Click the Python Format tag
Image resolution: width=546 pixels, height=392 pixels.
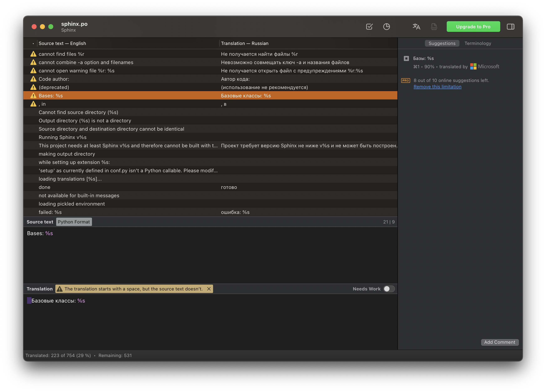pyautogui.click(x=74, y=222)
